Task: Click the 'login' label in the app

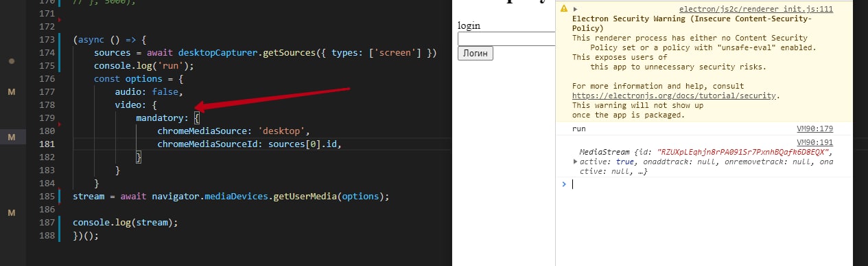Action: (469, 25)
